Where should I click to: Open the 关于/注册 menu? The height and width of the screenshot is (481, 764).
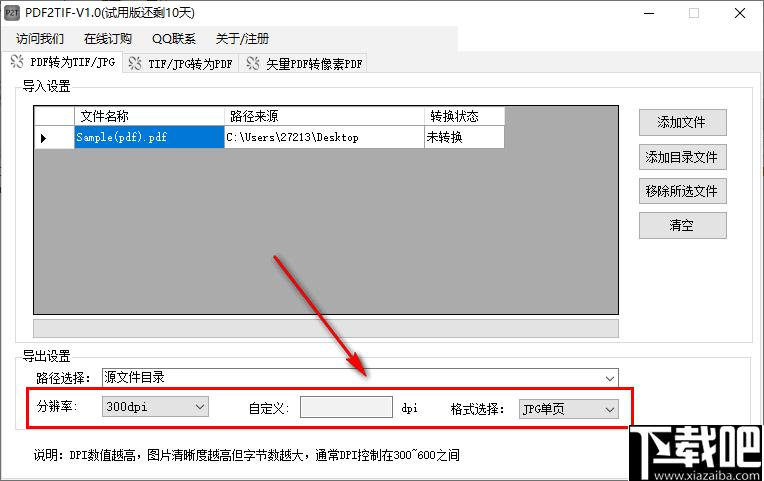pos(242,38)
